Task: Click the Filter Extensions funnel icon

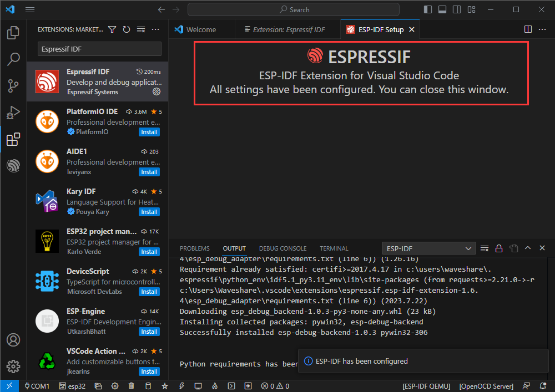Action: click(112, 30)
